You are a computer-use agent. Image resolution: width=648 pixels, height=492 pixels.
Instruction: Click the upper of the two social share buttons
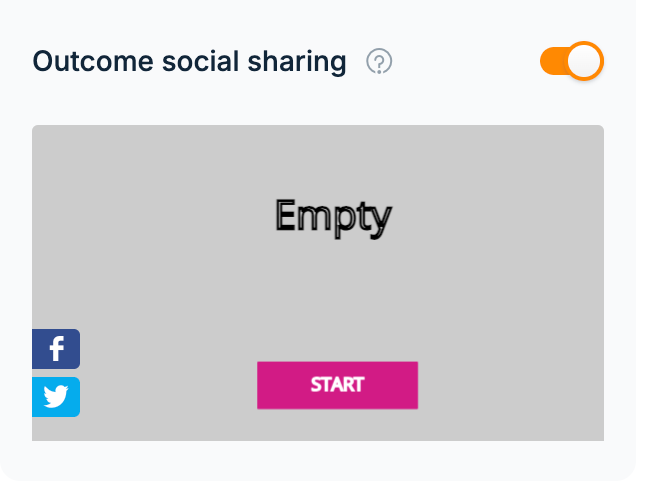56,349
